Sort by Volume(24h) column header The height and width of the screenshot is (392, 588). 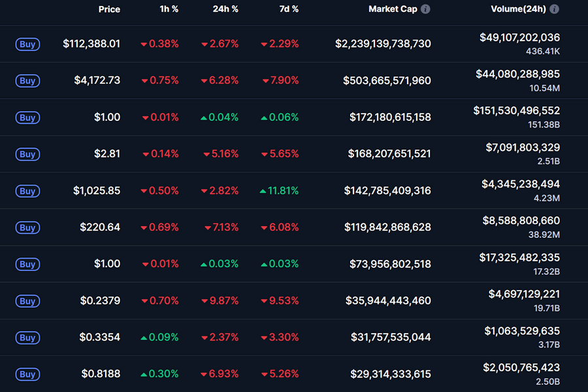click(518, 9)
